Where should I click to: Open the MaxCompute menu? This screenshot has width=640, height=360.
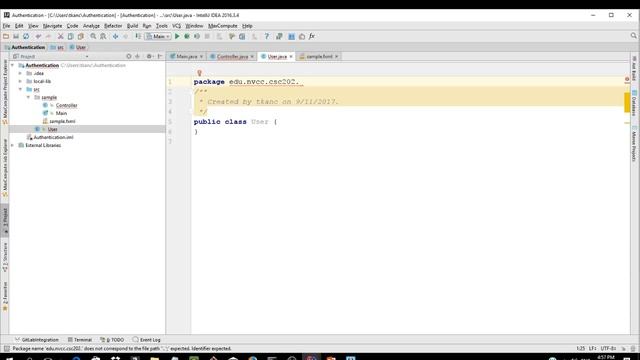222,26
